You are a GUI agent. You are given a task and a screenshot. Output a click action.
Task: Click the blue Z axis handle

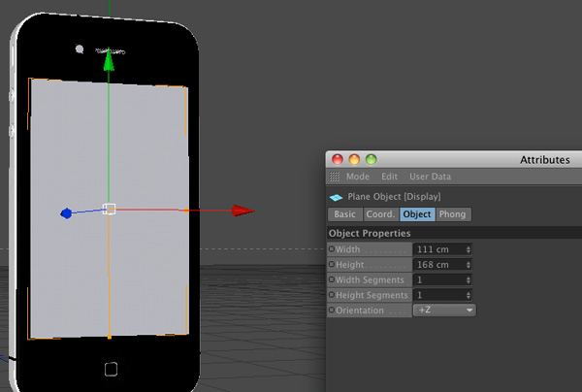pos(66,213)
